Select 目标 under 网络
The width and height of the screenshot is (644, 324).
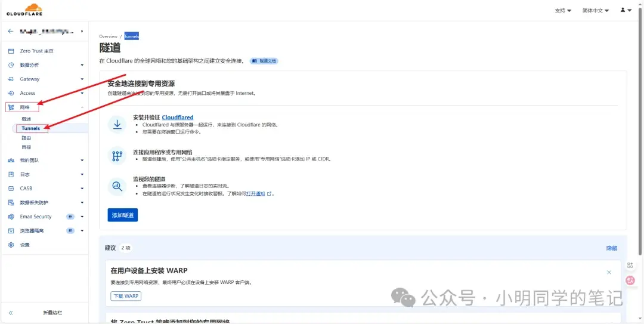[26, 147]
